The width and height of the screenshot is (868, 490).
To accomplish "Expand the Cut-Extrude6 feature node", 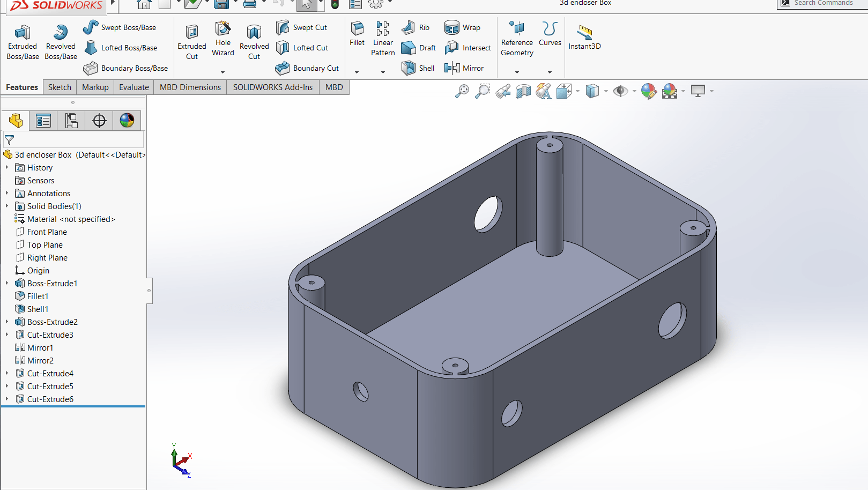I will 7,399.
